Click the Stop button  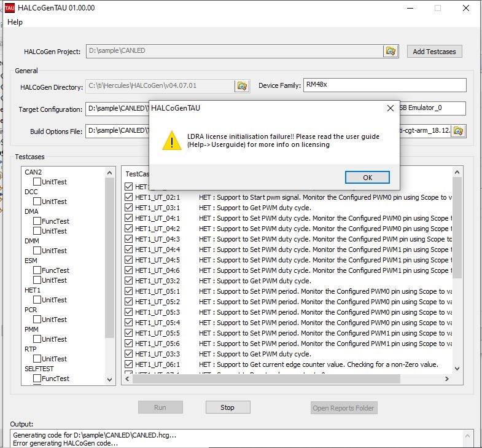[228, 407]
